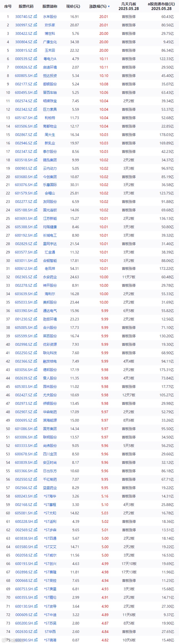
Task: Click chart icon next to 300804.SZ
Action: click(x=35, y=42)
